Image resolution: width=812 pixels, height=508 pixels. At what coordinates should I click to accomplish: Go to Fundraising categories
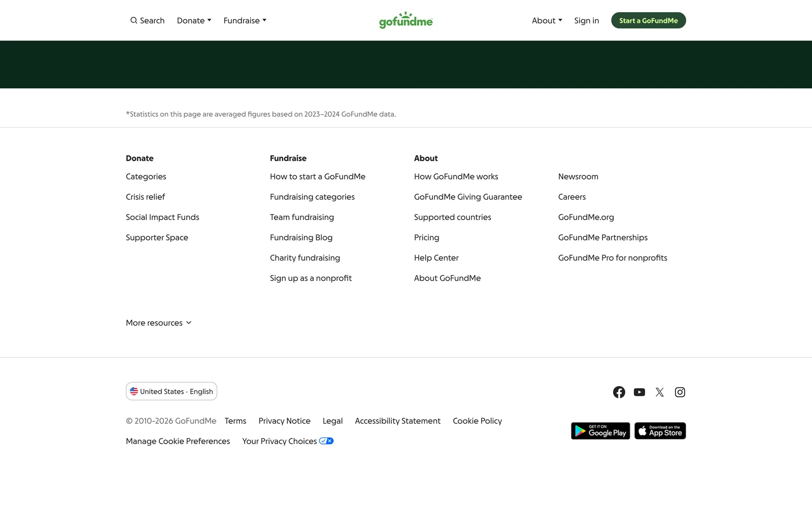312,197
